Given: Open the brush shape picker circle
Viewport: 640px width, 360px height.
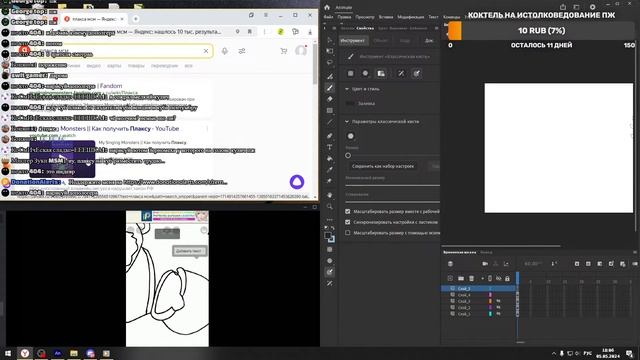Looking at the screenshot, I should [x=351, y=136].
